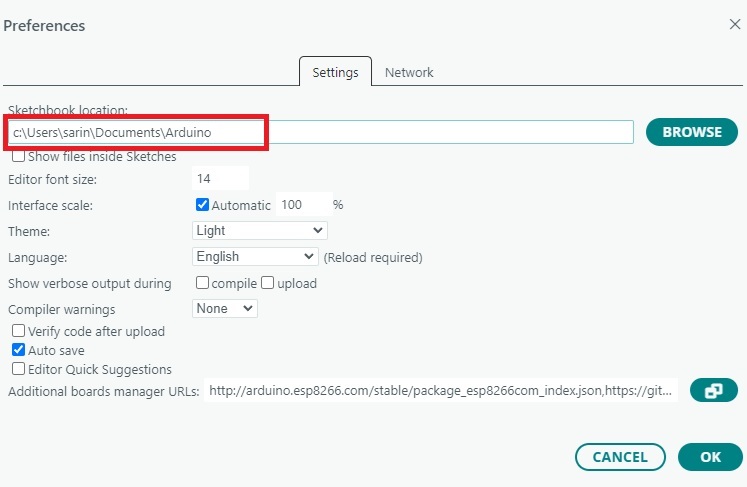
Task: Enable verbose output during upload
Action: (x=267, y=283)
